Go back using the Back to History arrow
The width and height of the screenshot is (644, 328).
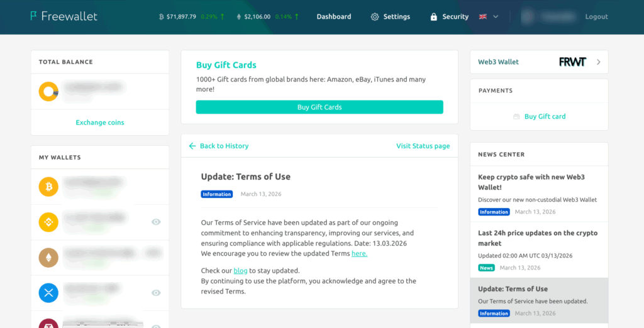point(192,146)
